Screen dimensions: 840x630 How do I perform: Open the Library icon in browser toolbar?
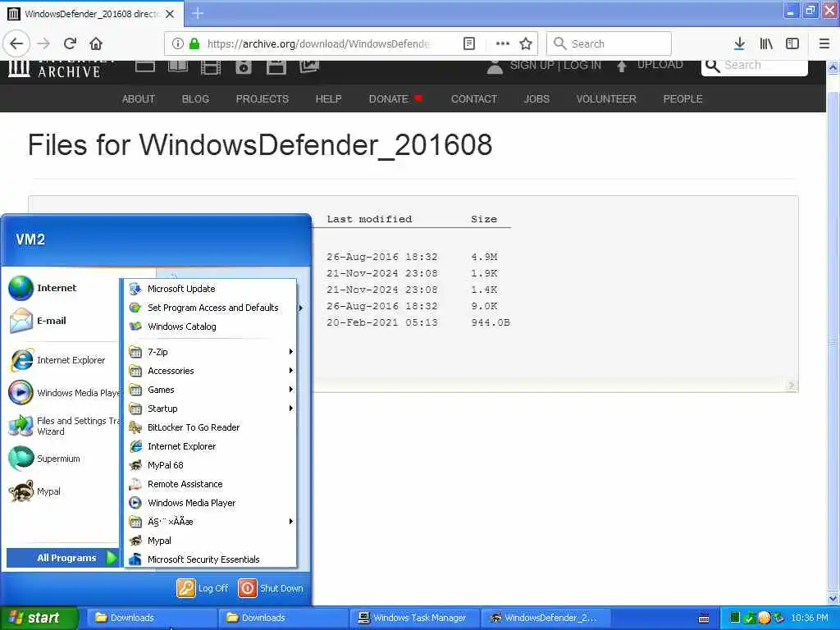(766, 43)
